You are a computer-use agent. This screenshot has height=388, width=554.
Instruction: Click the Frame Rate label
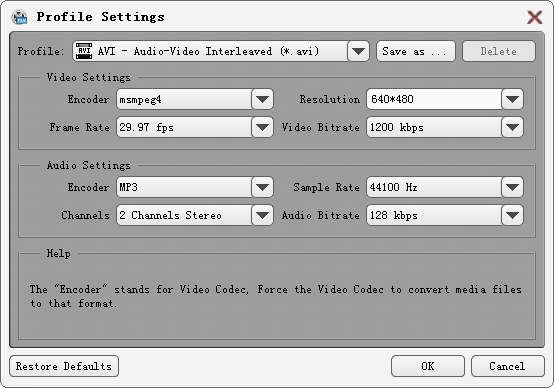tap(79, 127)
